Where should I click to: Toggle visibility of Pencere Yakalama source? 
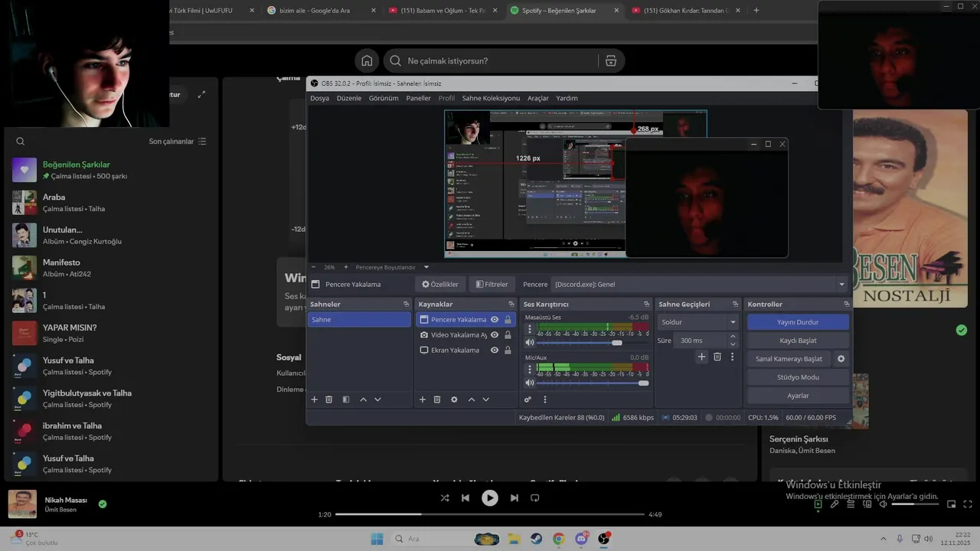[x=495, y=319]
